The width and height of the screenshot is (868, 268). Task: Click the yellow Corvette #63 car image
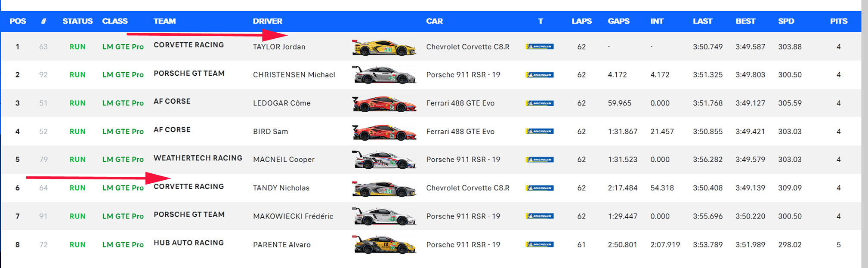384,47
